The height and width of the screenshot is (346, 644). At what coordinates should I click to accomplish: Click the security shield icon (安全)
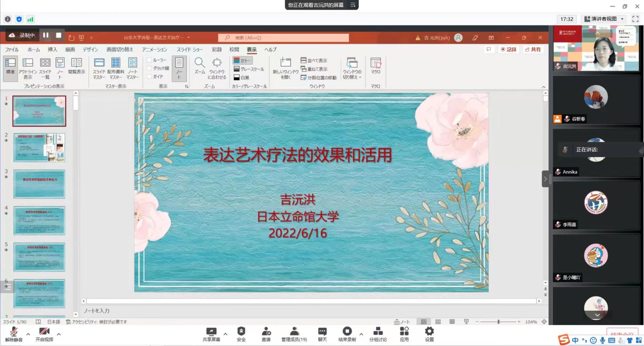[x=241, y=334]
